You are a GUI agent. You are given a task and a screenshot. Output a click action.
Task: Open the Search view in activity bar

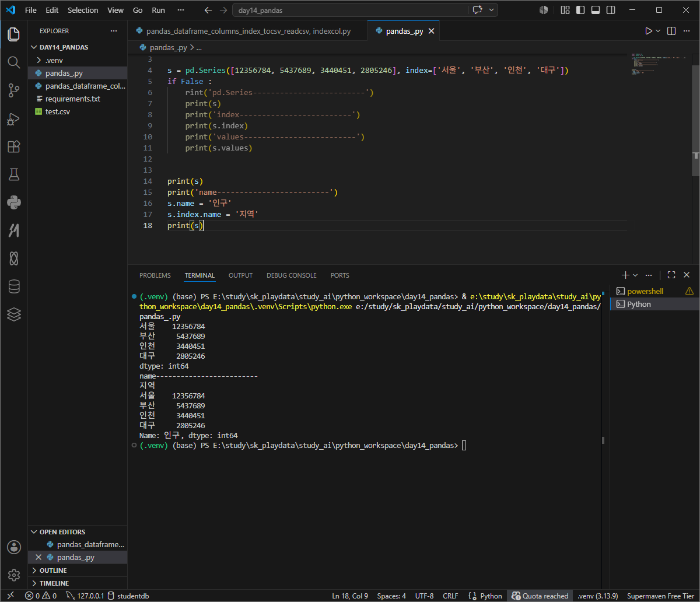click(x=14, y=62)
